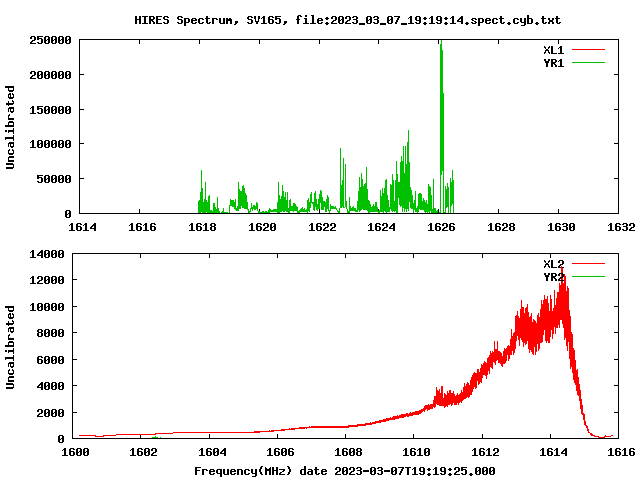Click the 1618 x-axis tick label
The width and height of the screenshot is (640, 480).
coord(202,227)
